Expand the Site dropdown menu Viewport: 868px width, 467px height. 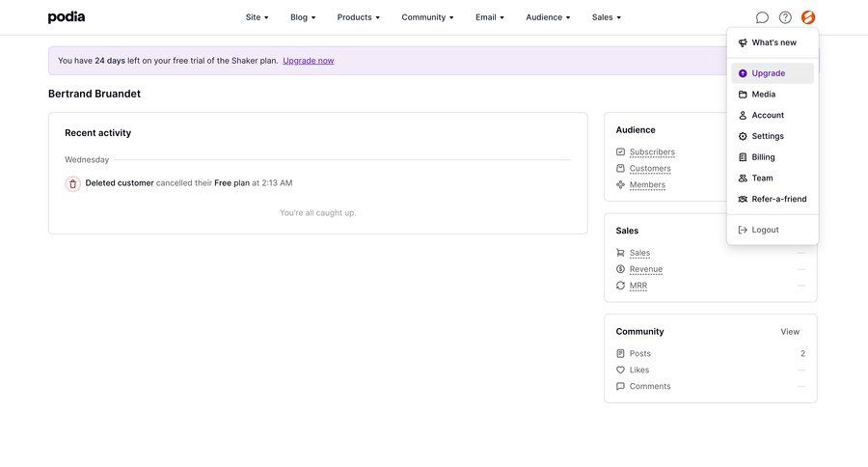(257, 17)
